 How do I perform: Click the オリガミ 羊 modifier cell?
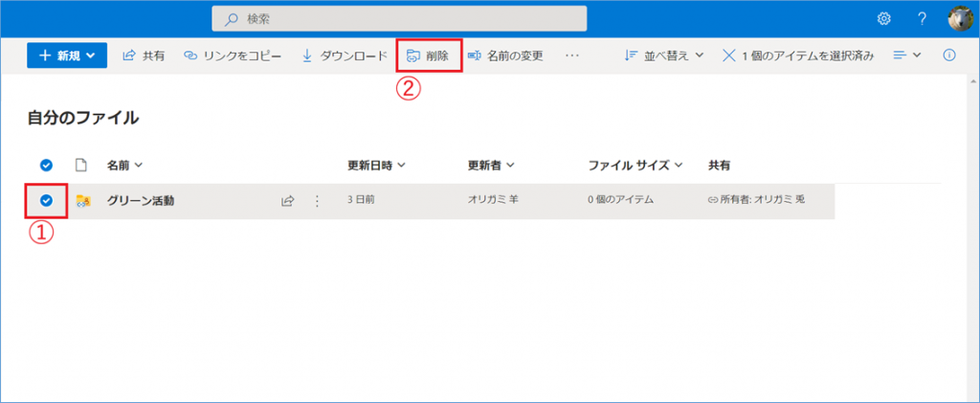tap(495, 200)
